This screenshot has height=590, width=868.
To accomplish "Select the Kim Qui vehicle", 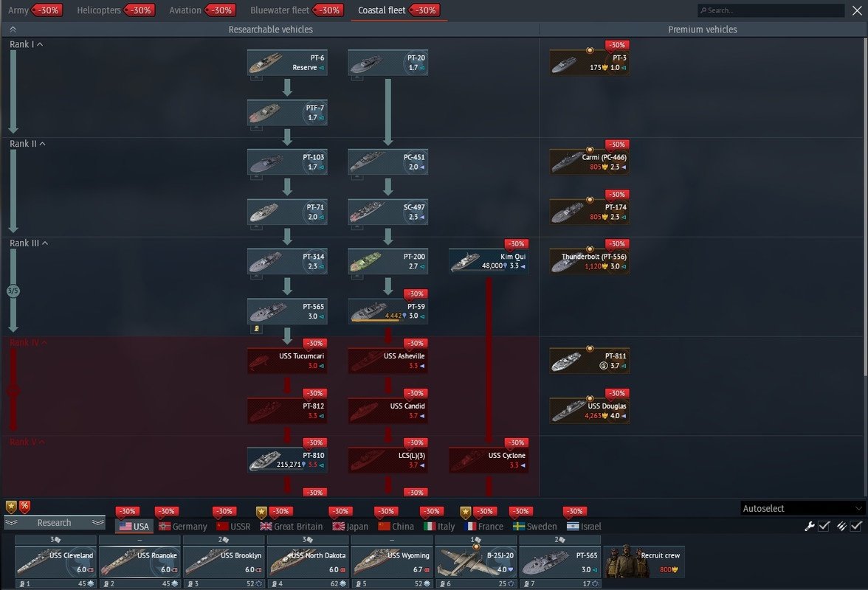I will [489, 262].
